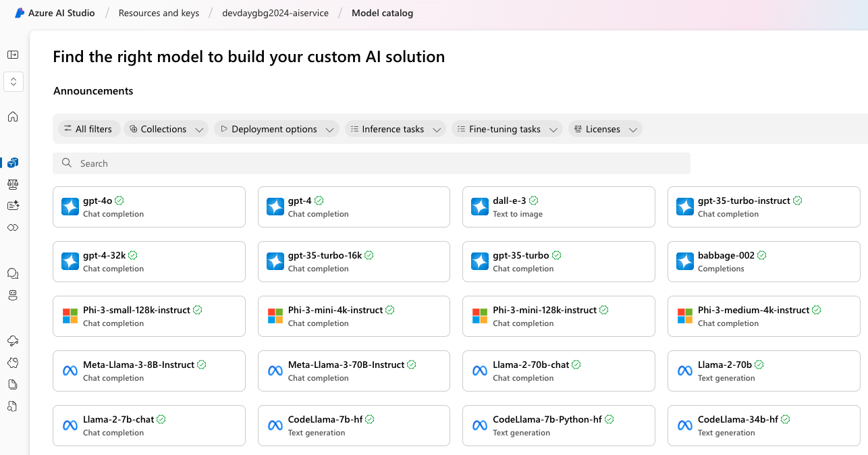Open the gpt-35-turbo-16k model card

(x=354, y=261)
